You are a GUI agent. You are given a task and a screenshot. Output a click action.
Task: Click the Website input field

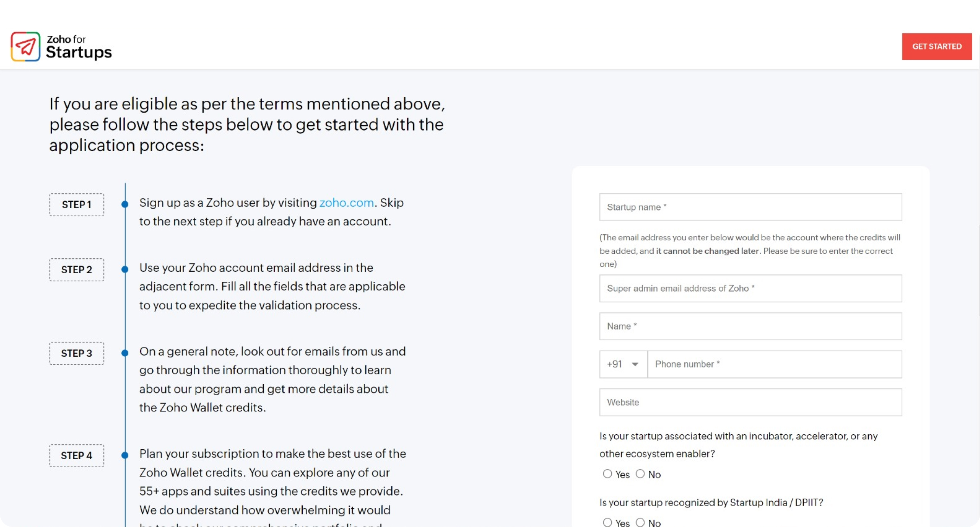click(750, 402)
